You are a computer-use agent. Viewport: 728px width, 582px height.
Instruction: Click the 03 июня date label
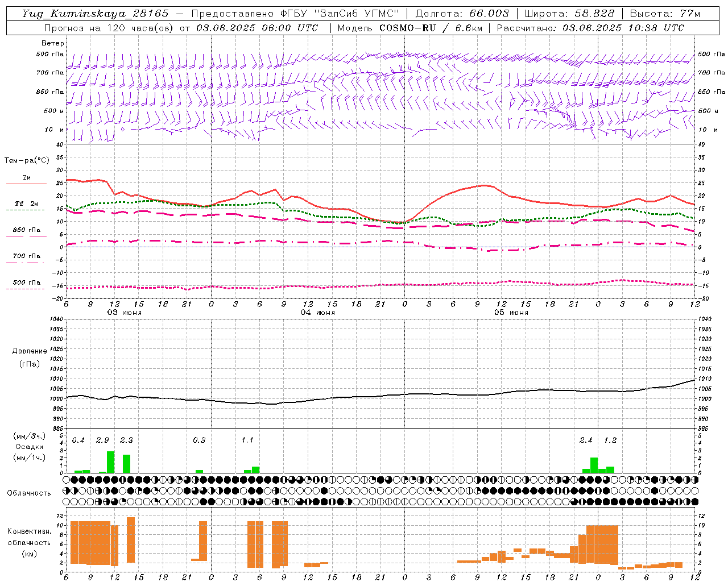coord(125,313)
